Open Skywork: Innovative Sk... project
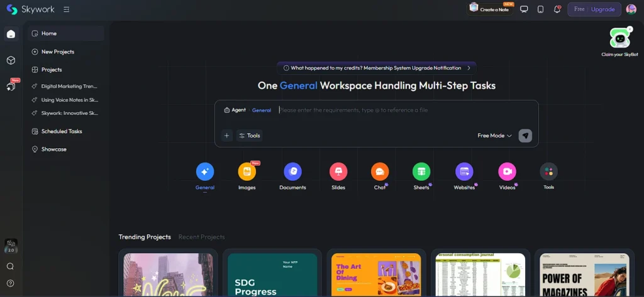The width and height of the screenshot is (644, 297). 65,113
